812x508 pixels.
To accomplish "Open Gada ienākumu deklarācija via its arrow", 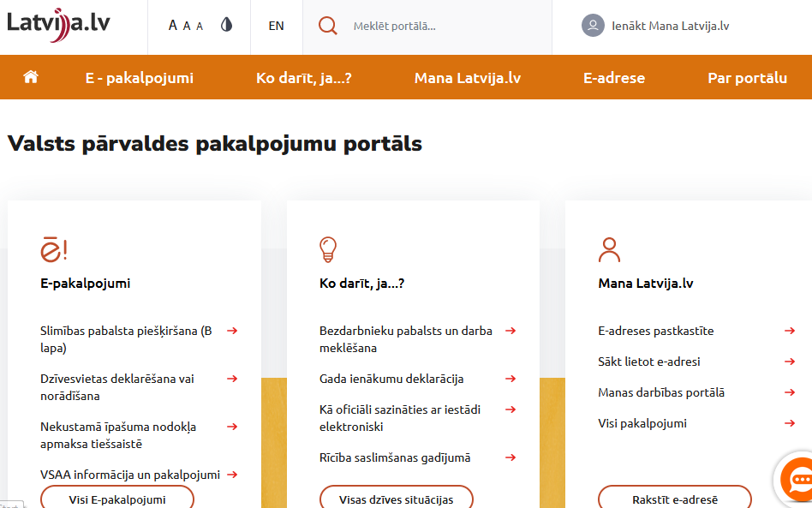I will pos(510,379).
